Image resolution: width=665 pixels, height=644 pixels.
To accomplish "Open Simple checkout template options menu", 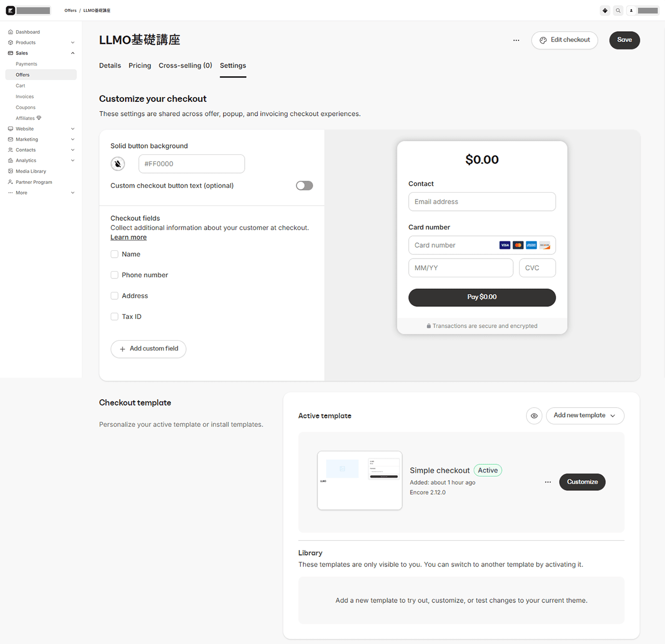I will coord(548,482).
